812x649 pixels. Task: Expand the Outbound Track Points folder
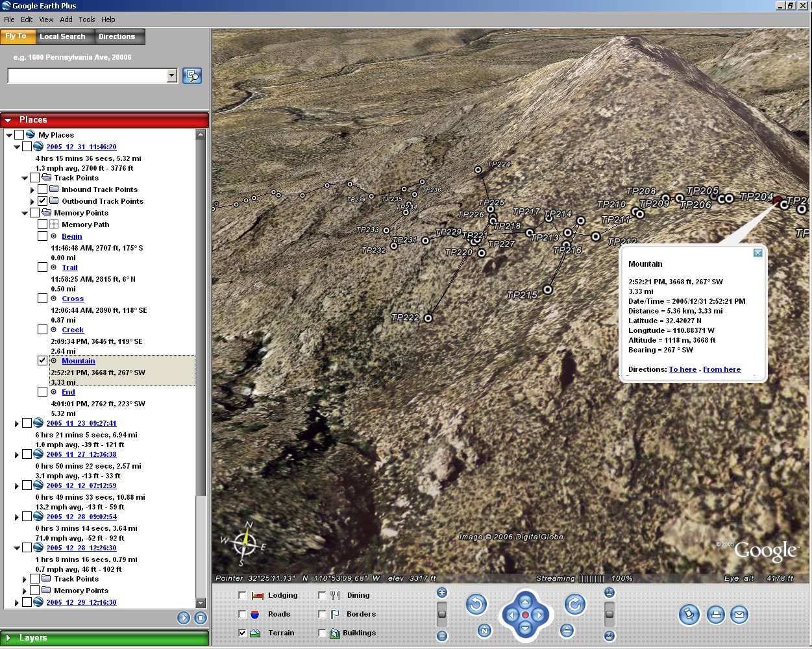click(32, 201)
